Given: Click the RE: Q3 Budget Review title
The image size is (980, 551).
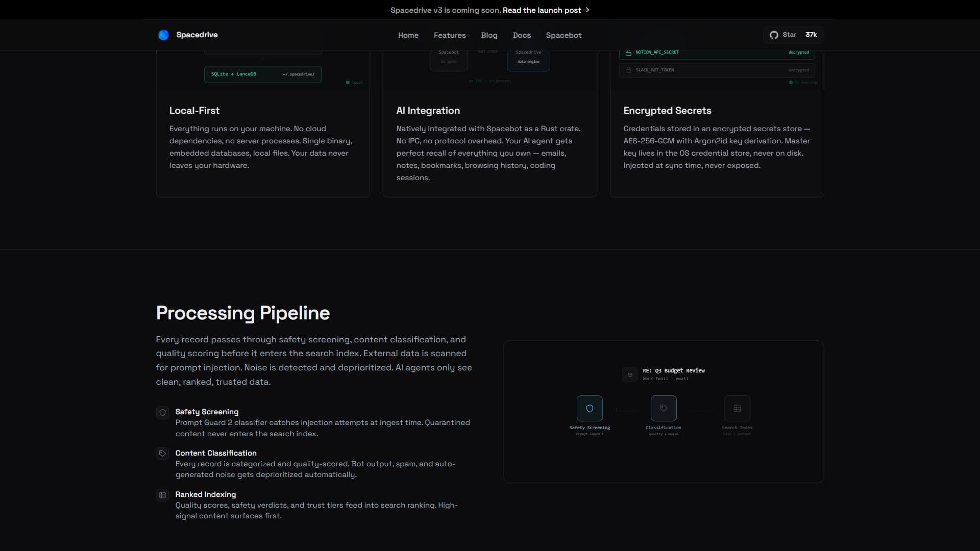Looking at the screenshot, I should [x=674, y=371].
